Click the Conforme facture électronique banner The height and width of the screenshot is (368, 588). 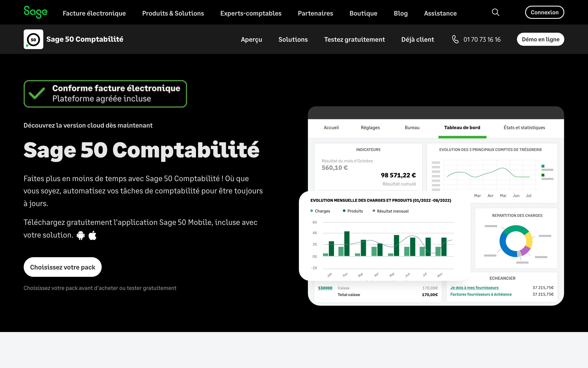(105, 94)
